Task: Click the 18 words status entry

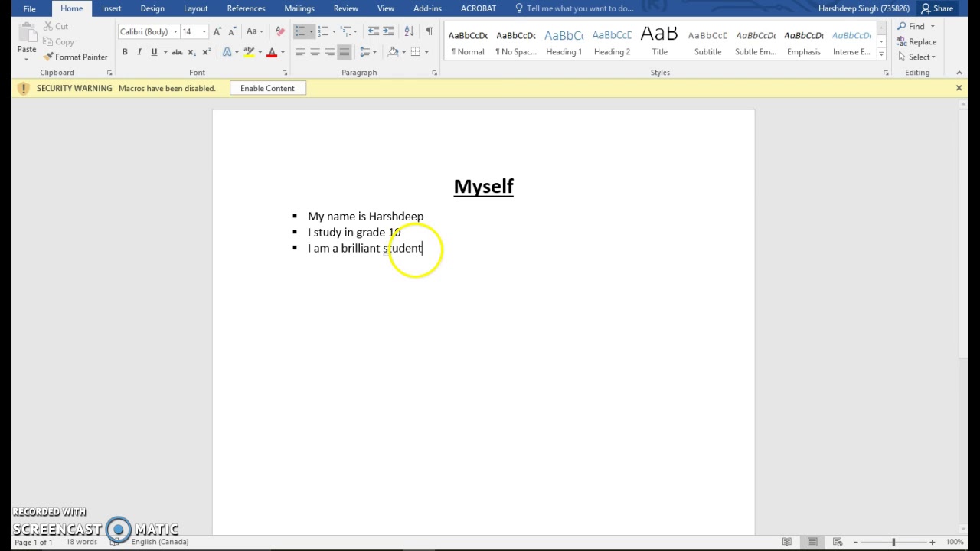Action: [x=81, y=542]
